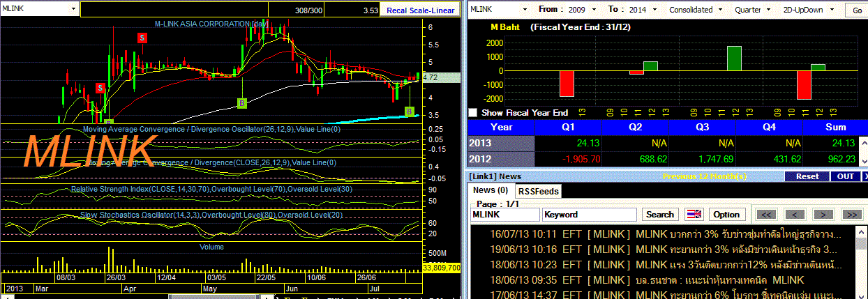Click the Q1 column header
The height and width of the screenshot is (299, 868).
click(x=568, y=127)
